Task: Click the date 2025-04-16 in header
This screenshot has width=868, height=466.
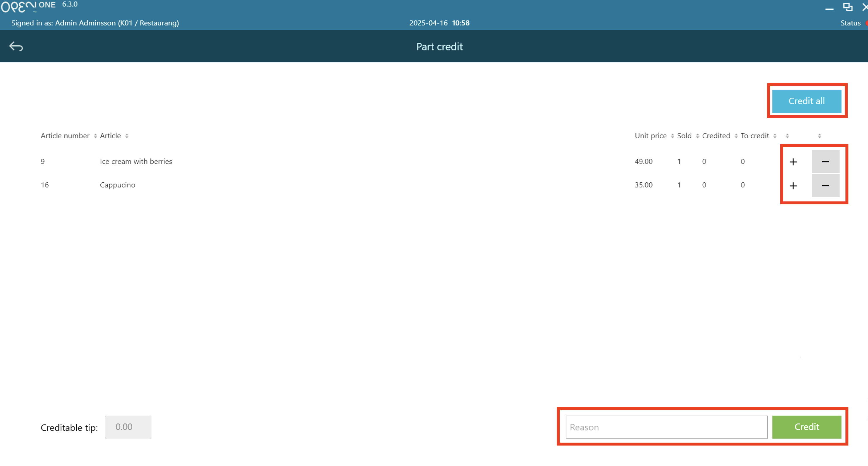Action: pyautogui.click(x=428, y=23)
